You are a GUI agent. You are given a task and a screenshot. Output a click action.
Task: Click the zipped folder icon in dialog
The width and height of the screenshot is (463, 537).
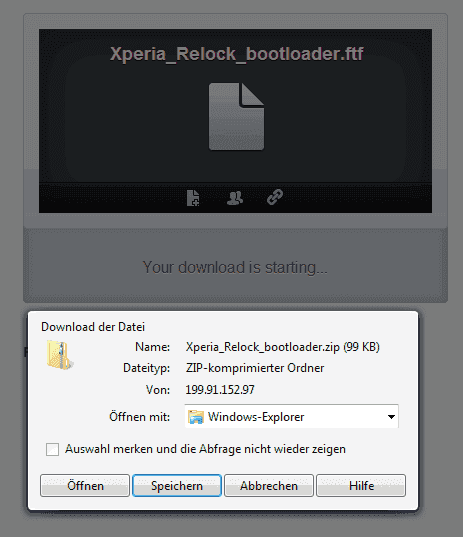[60, 355]
